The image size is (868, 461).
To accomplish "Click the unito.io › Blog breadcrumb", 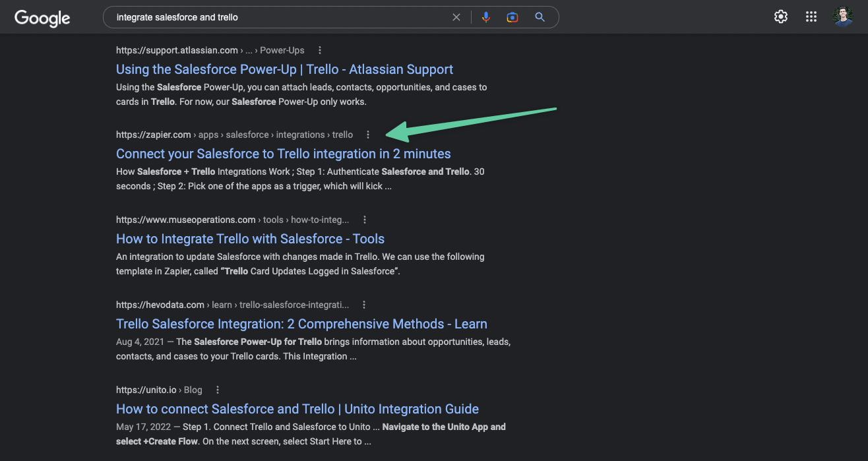I will 159,390.
